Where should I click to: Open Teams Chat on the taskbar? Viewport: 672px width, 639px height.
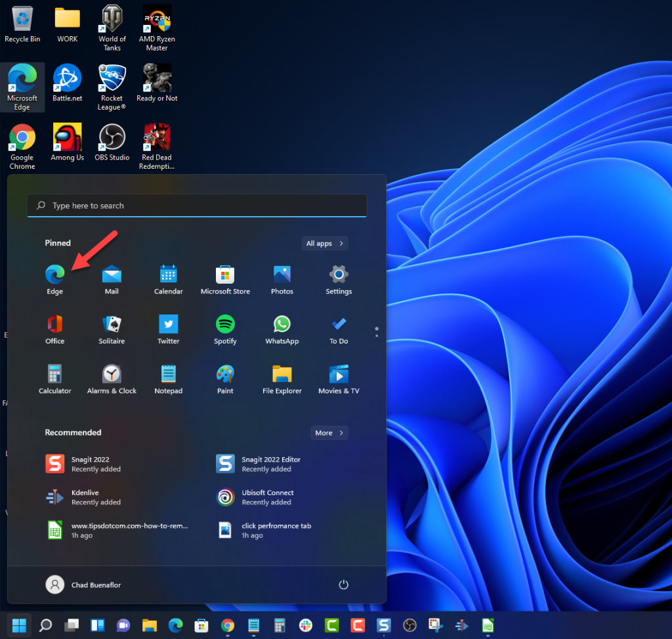123,626
